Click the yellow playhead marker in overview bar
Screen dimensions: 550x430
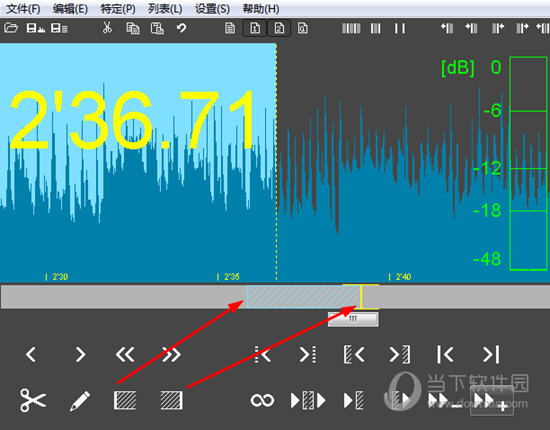tap(361, 297)
